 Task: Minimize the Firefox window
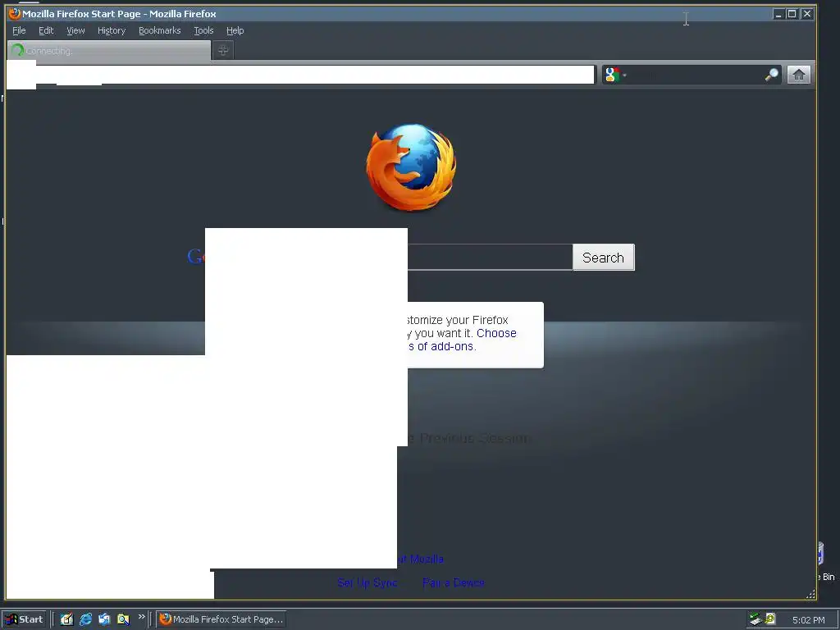(778, 14)
